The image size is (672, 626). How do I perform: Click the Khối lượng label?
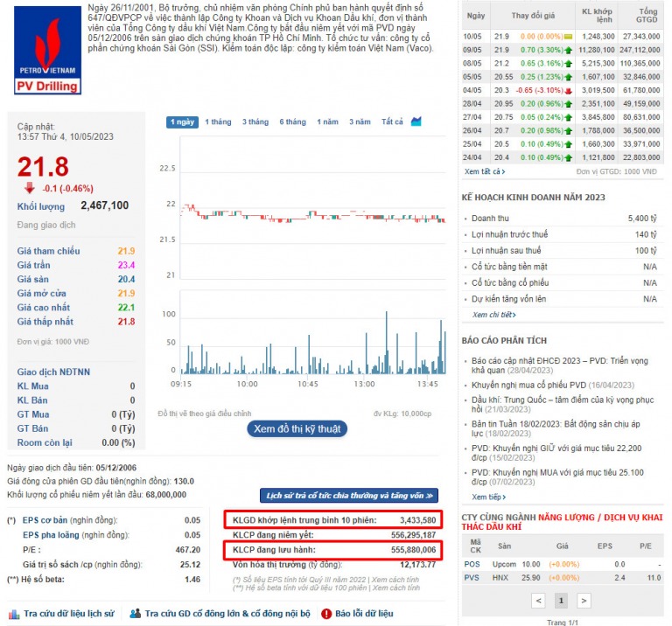point(41,207)
